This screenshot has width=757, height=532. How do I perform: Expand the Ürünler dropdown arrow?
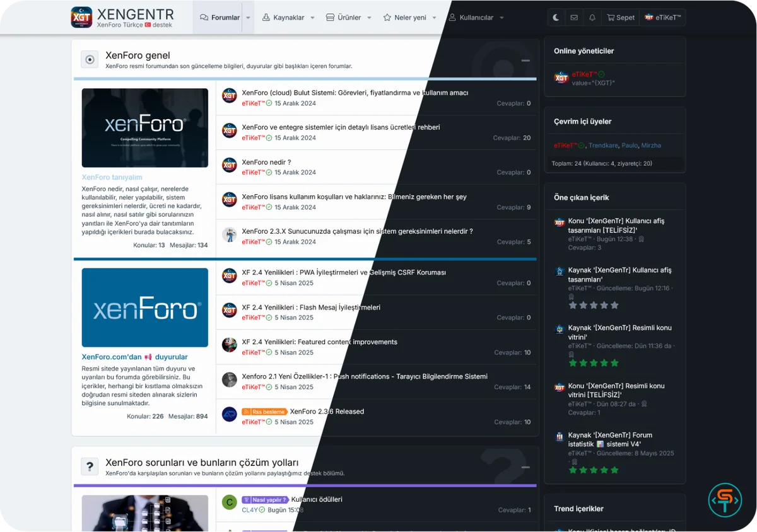pyautogui.click(x=369, y=18)
